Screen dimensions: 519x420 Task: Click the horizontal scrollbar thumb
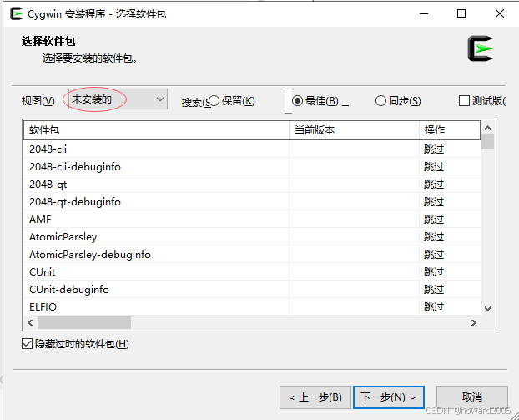pyautogui.click(x=84, y=322)
